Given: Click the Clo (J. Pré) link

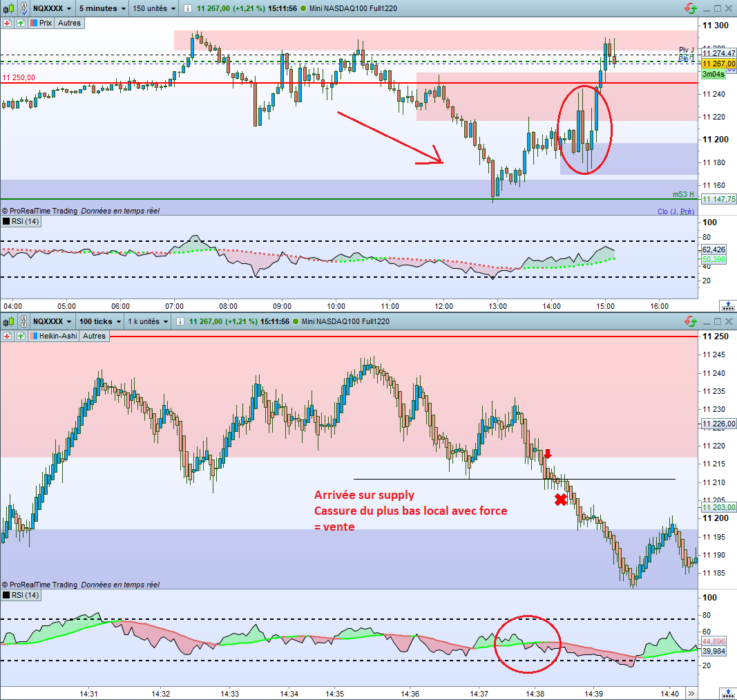Looking at the screenshot, I should click(x=676, y=211).
